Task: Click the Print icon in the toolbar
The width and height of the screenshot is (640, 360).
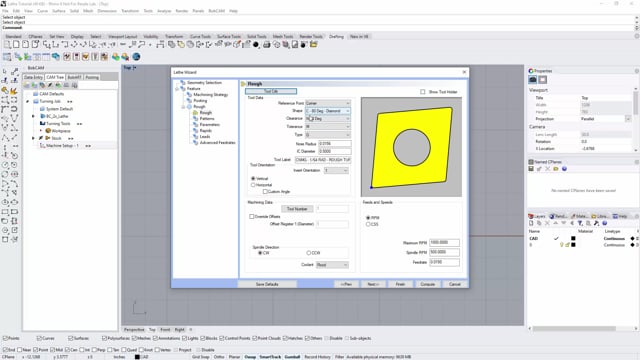Action: click(267, 44)
